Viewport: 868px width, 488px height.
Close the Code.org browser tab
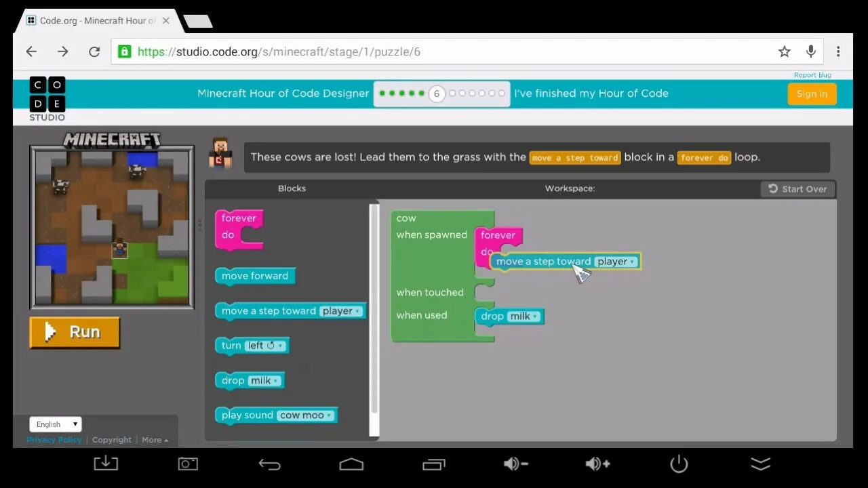166,21
